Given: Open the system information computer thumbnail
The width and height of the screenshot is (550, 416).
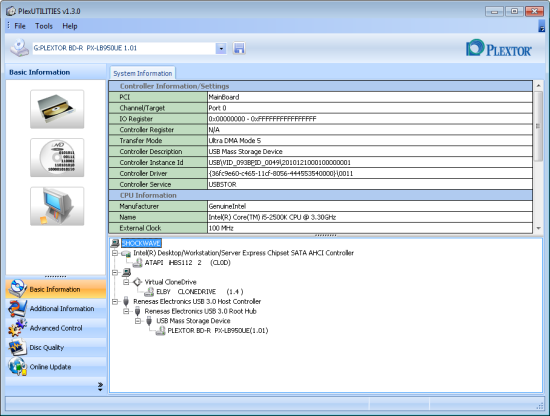Looking at the screenshot, I should (57, 206).
